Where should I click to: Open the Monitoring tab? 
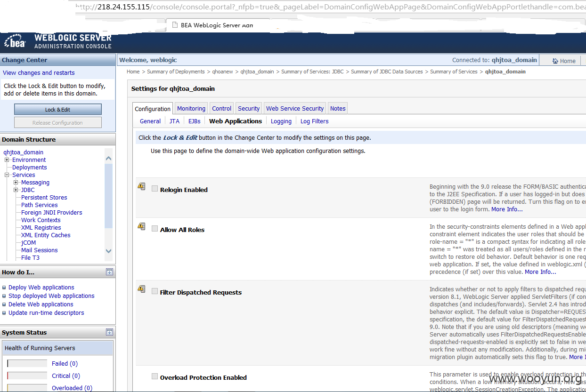coord(191,108)
